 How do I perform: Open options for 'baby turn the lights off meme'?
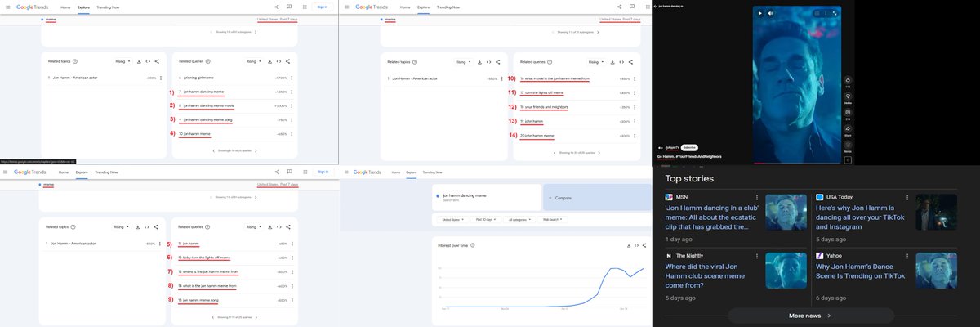[292, 258]
